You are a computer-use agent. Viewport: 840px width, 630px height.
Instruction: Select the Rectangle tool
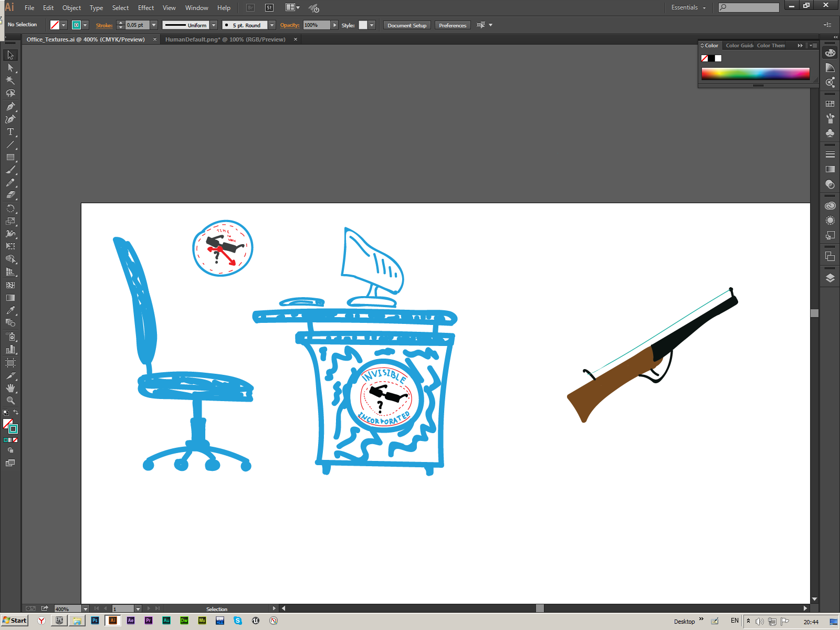coord(10,157)
